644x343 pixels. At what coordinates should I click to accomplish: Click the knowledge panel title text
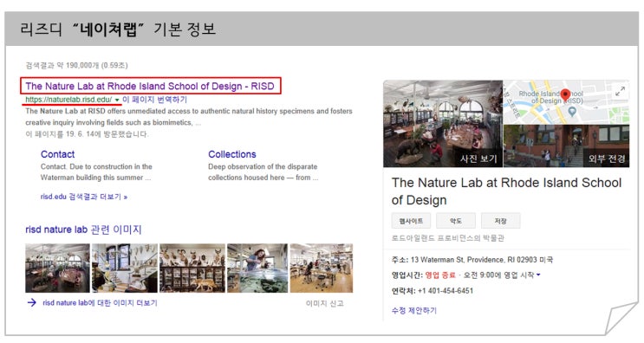[x=506, y=191]
